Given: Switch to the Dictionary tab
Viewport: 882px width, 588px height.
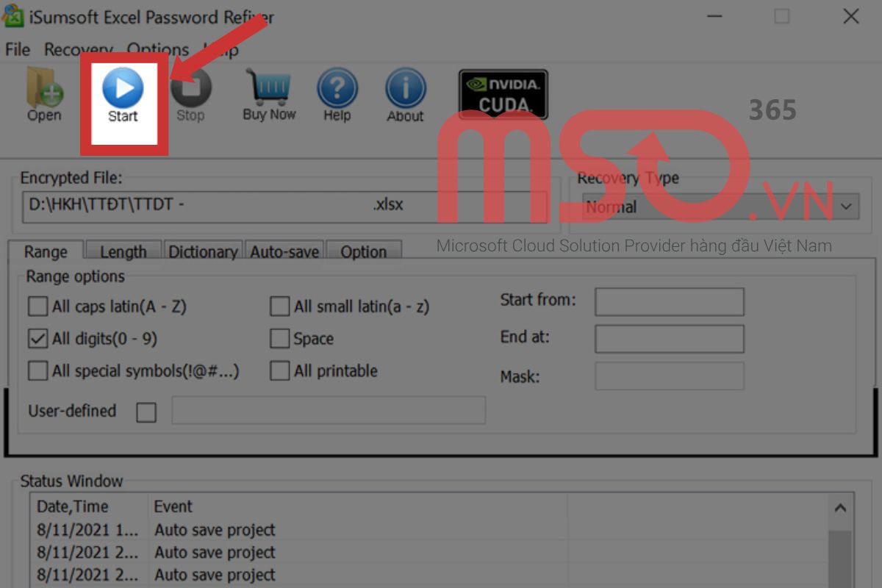Looking at the screenshot, I should [x=203, y=251].
